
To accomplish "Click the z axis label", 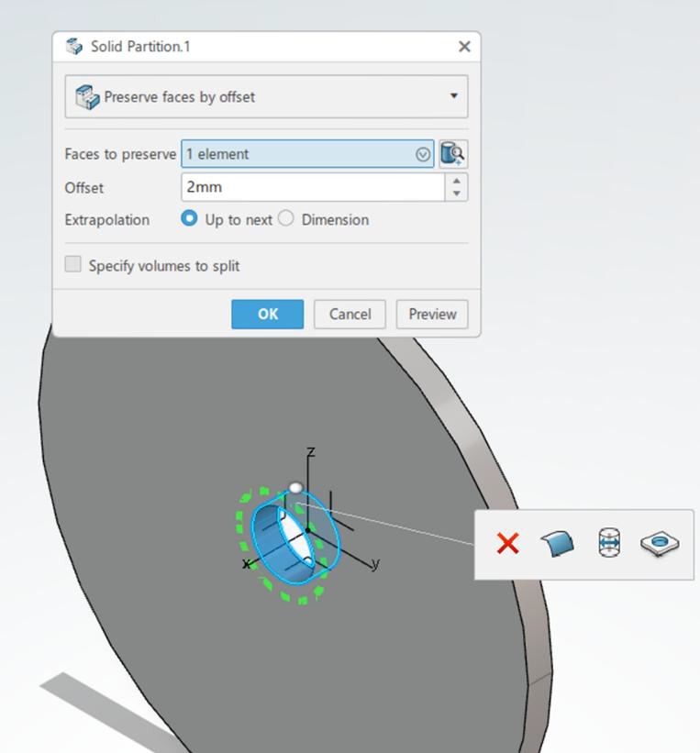I will [311, 452].
